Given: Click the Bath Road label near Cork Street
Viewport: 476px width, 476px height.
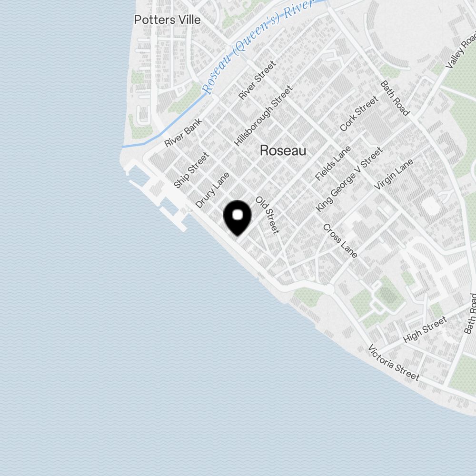Looking at the screenshot, I should pos(395,98).
